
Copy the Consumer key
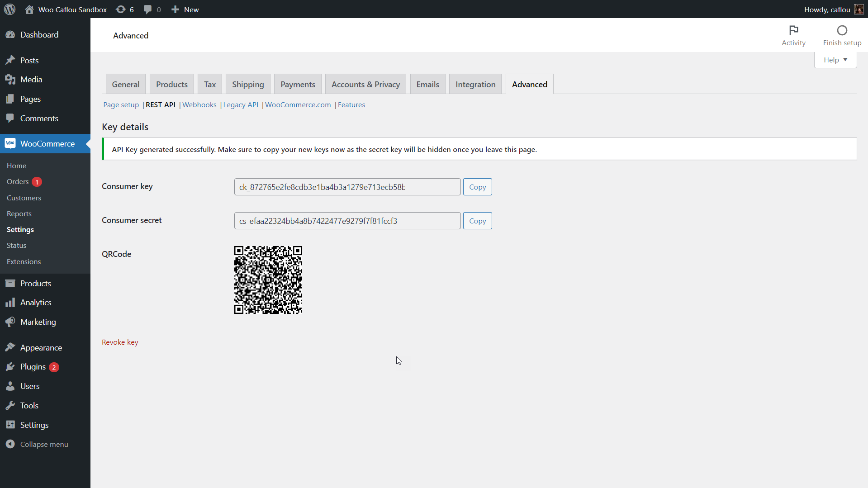click(477, 186)
